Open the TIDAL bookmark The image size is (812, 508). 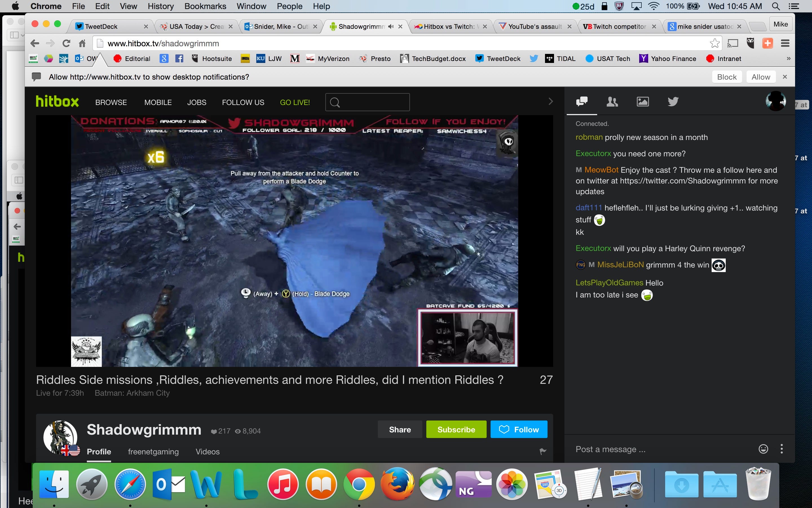(x=560, y=59)
